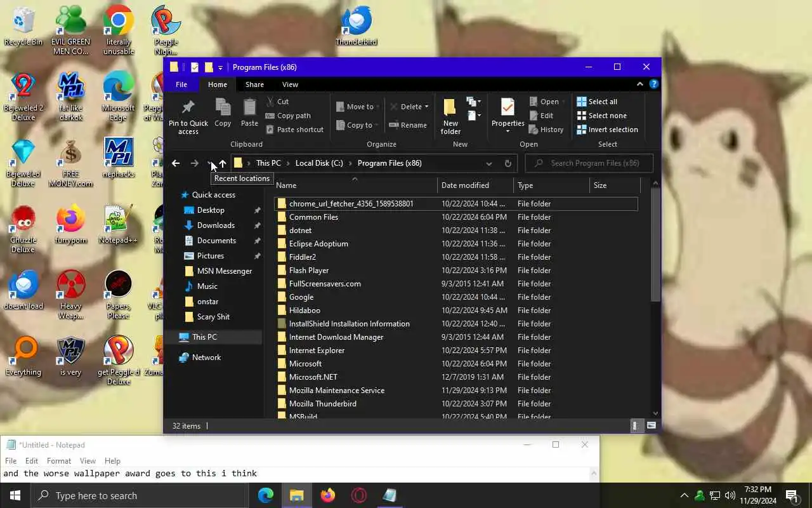Open Opera from the taskbar

pos(359,495)
